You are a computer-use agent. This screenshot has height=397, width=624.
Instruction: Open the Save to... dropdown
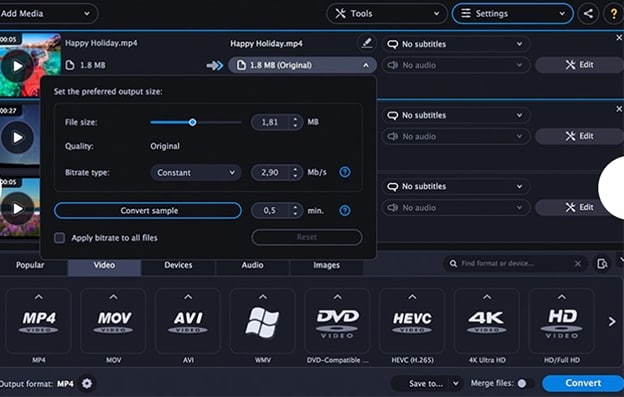pos(428,383)
